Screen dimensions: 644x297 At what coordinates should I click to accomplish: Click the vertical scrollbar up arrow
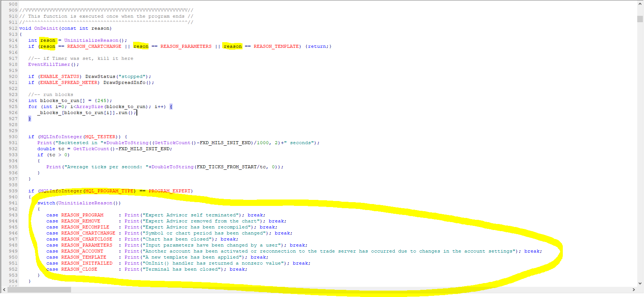640,4
